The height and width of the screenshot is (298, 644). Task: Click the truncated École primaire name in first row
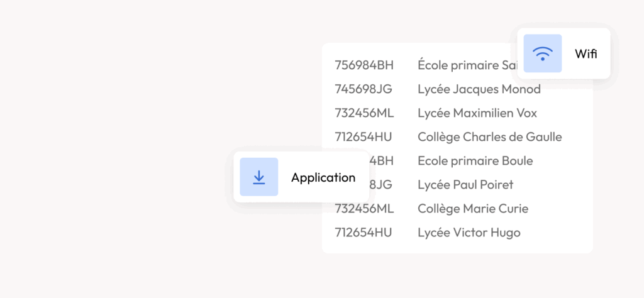coord(467,65)
